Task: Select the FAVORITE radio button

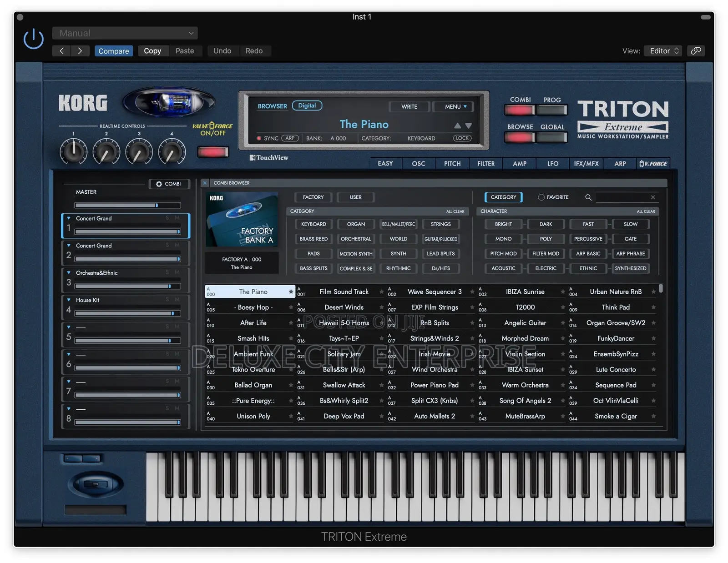Action: click(x=541, y=197)
